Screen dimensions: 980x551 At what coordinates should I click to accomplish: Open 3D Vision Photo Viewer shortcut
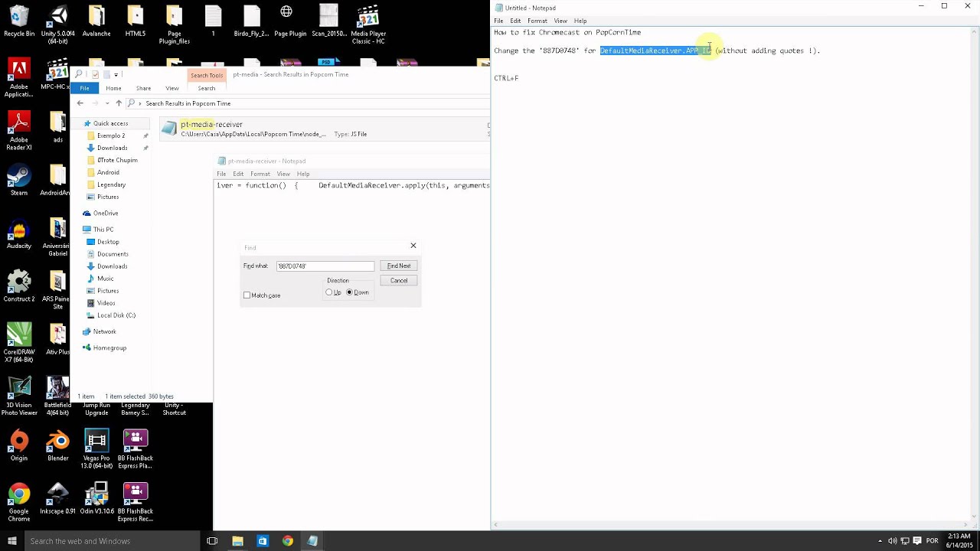point(19,396)
